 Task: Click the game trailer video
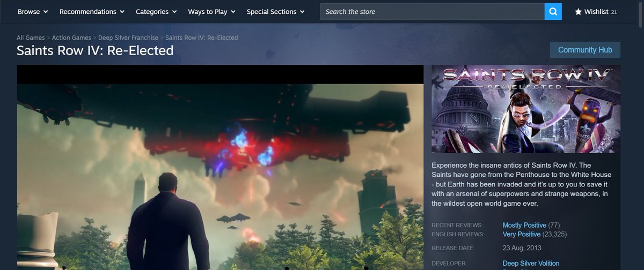coord(220,167)
